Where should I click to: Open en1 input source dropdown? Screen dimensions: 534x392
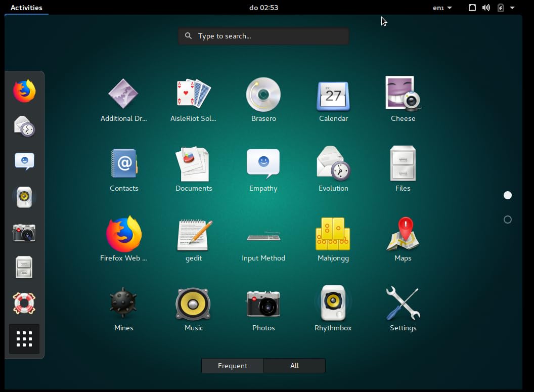point(442,8)
